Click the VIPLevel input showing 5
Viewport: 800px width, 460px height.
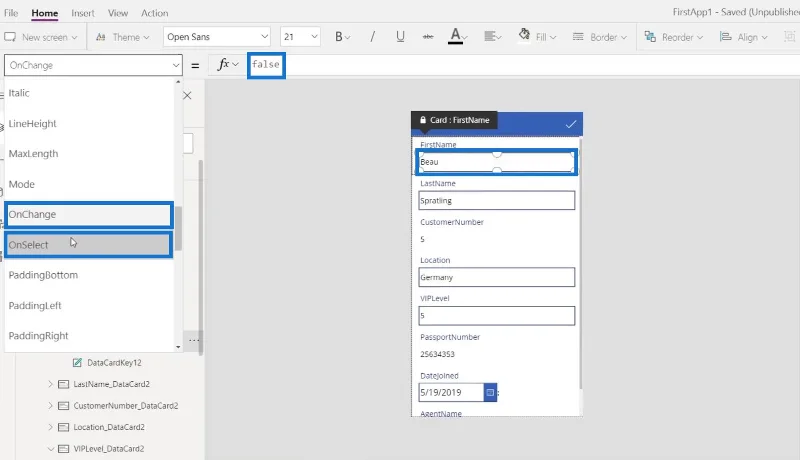click(x=496, y=316)
